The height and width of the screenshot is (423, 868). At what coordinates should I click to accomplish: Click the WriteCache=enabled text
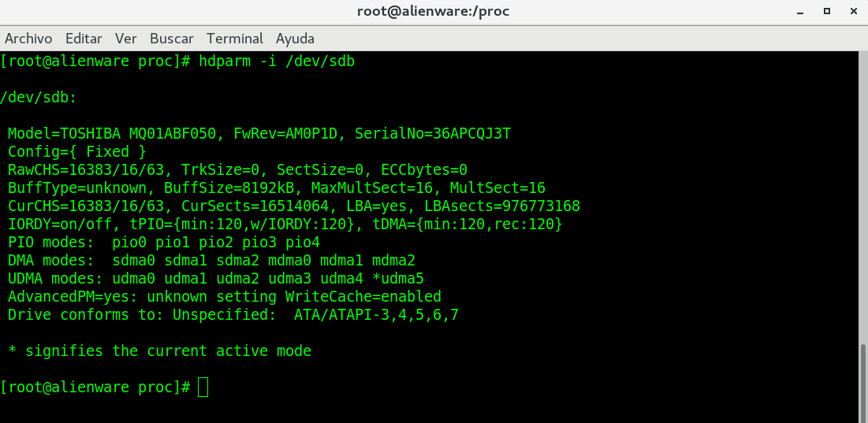363,297
